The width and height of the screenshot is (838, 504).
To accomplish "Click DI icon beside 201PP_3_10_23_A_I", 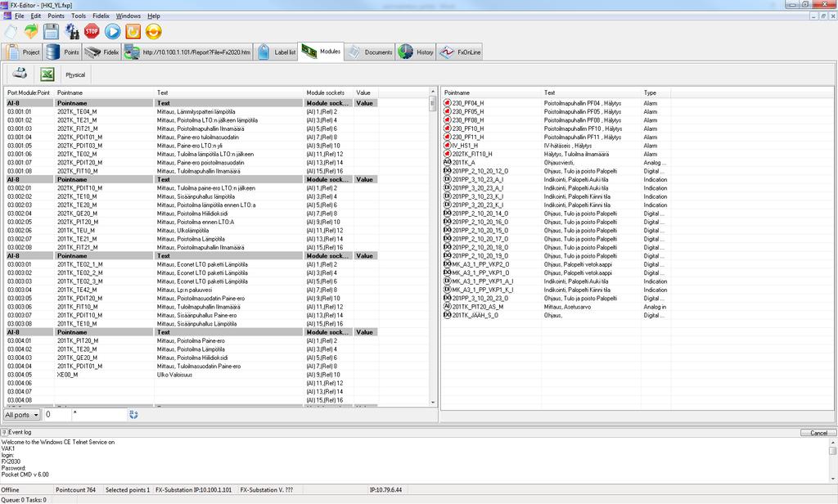I will [448, 179].
